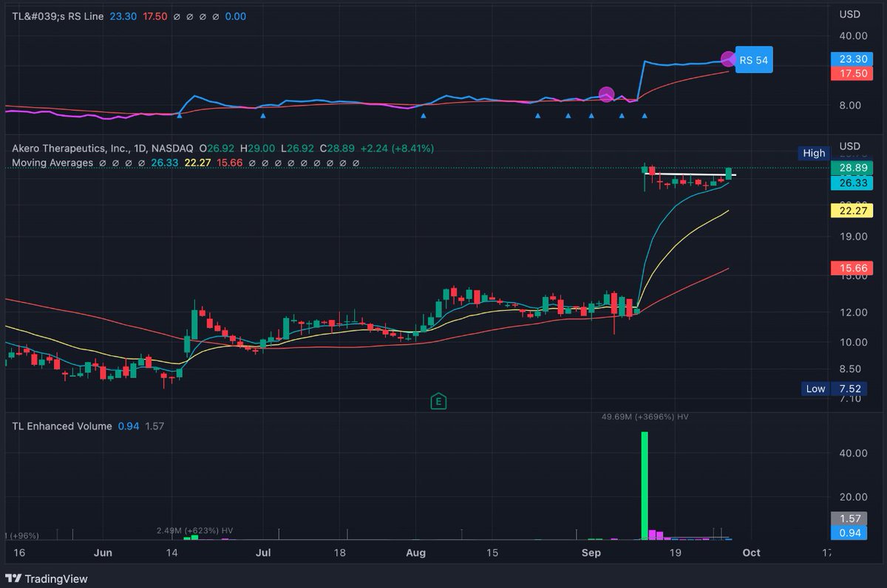Click the USD label on price pane
Image resolution: width=887 pixels, height=588 pixels.
(x=849, y=146)
